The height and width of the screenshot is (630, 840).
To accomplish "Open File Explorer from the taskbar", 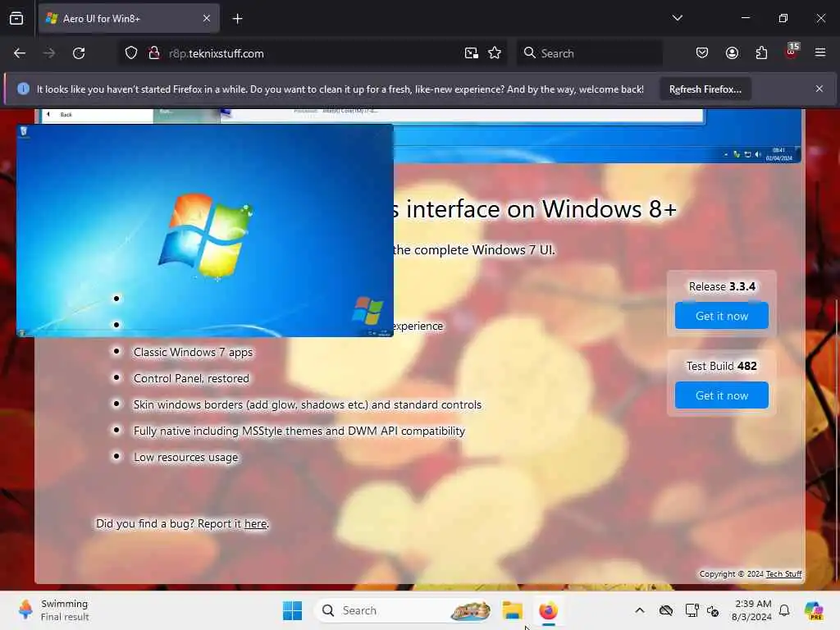I will [x=512, y=610].
